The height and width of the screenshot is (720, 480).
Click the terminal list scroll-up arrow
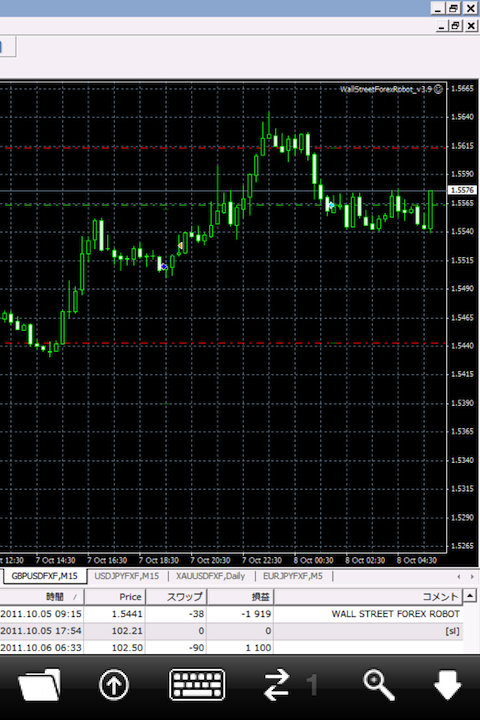point(470,596)
